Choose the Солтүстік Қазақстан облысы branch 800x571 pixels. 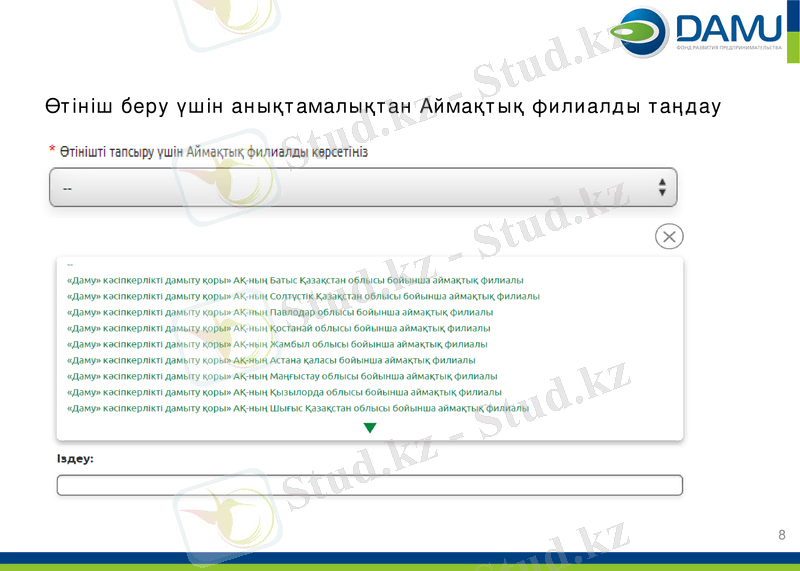click(303, 296)
